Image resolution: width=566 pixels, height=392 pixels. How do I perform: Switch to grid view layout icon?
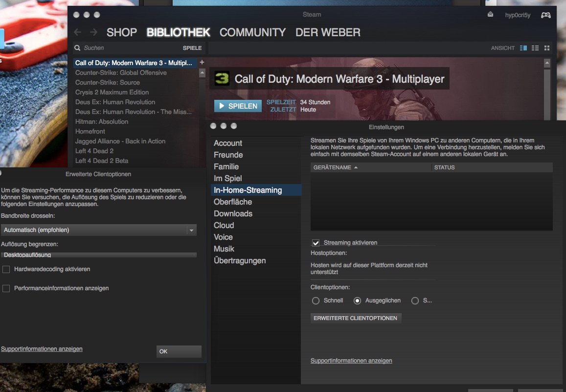point(547,48)
